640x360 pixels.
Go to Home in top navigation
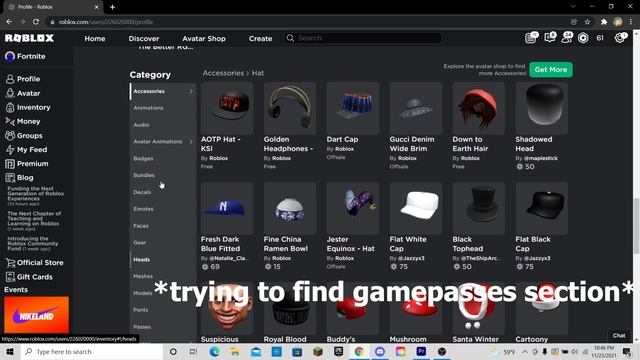(x=95, y=38)
